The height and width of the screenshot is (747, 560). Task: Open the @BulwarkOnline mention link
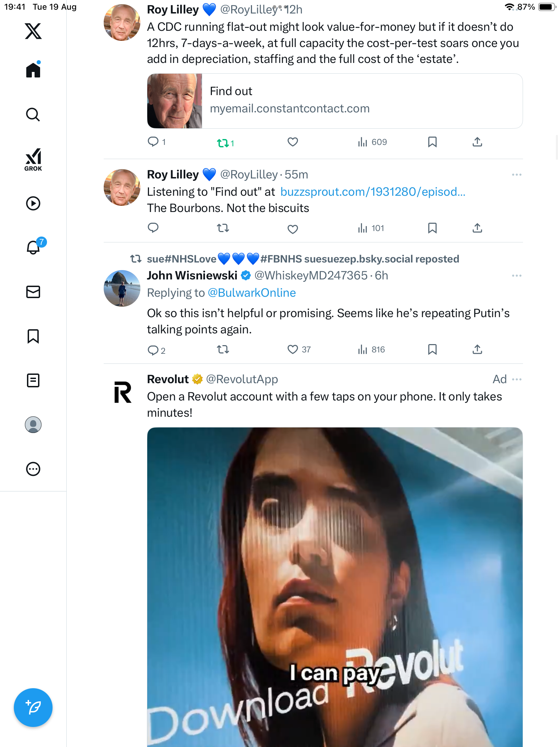[x=252, y=293]
